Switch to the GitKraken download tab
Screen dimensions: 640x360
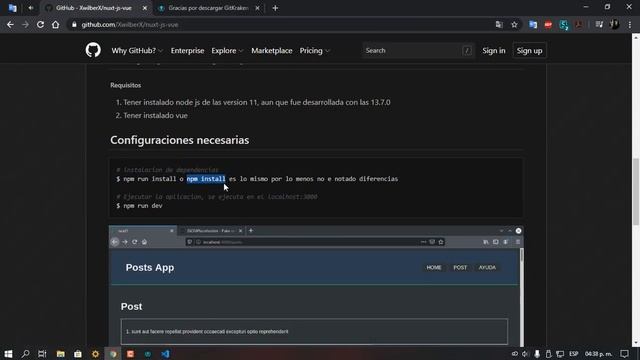(208, 8)
